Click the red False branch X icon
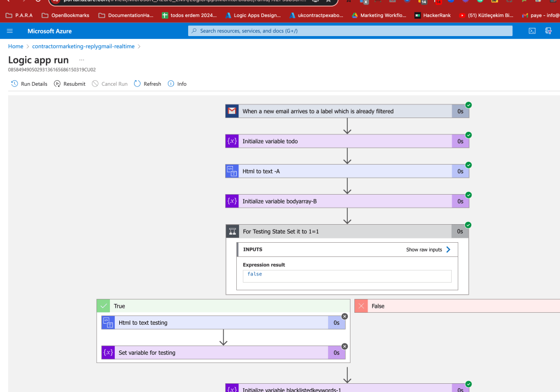The width and height of the screenshot is (560, 392). (361, 306)
